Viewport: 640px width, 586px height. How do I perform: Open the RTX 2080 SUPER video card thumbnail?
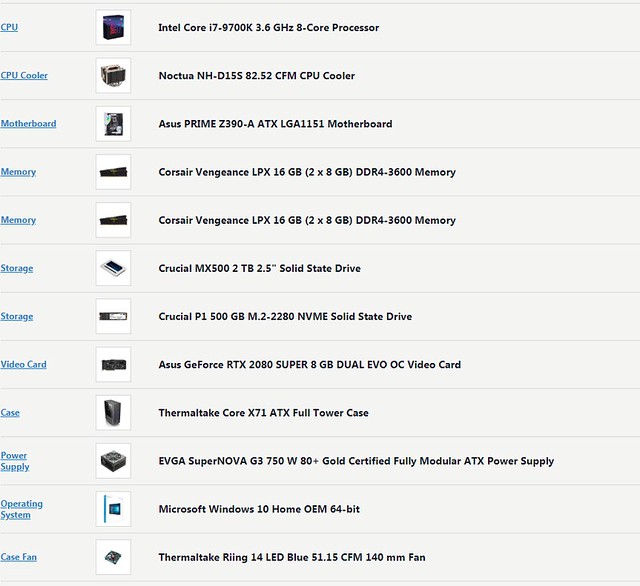113,364
